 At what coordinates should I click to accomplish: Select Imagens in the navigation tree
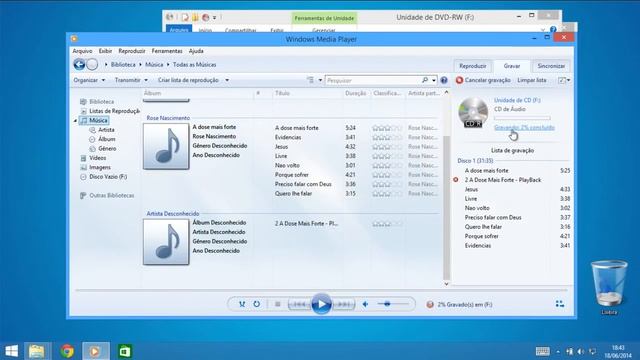click(100, 167)
